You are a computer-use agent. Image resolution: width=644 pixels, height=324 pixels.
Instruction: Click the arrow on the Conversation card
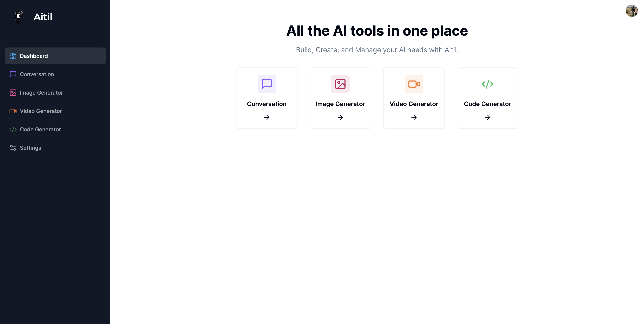(x=266, y=117)
